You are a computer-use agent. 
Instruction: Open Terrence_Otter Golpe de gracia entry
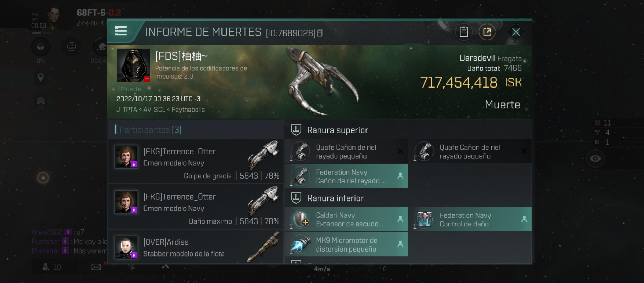196,161
